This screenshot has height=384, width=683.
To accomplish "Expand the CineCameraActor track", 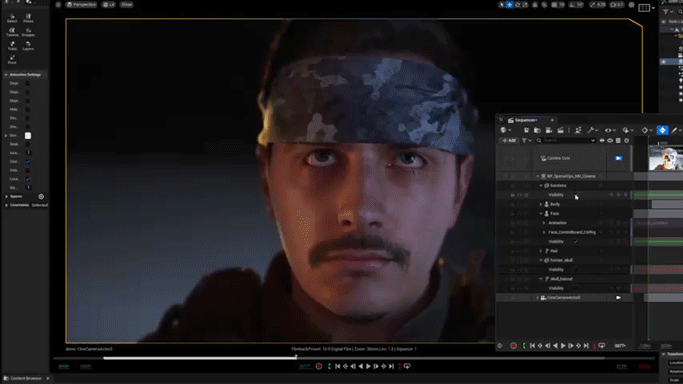I will [x=538, y=298].
